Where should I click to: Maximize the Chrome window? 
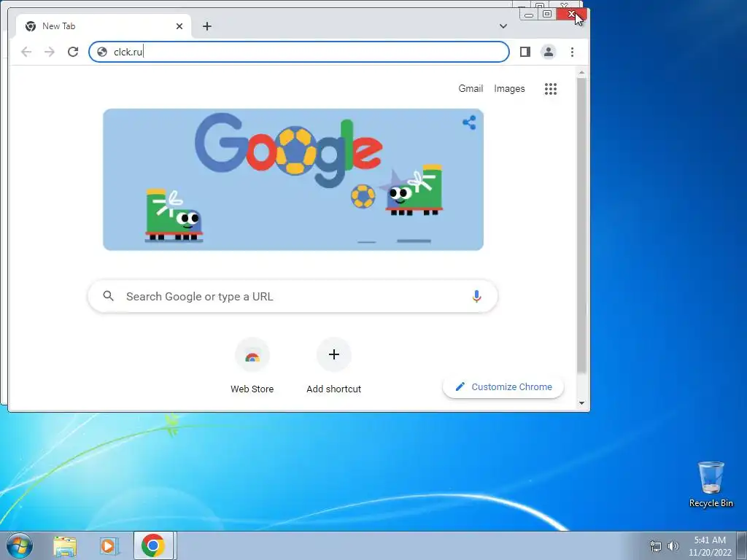click(x=547, y=15)
